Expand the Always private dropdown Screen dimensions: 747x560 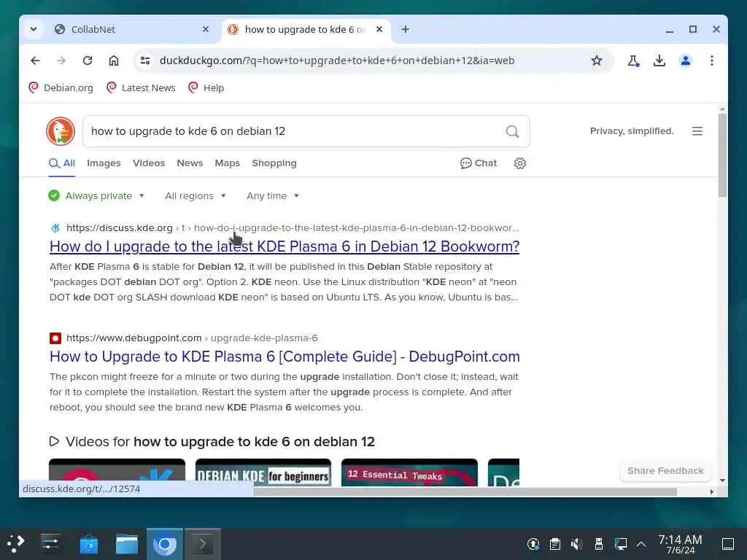tap(96, 195)
